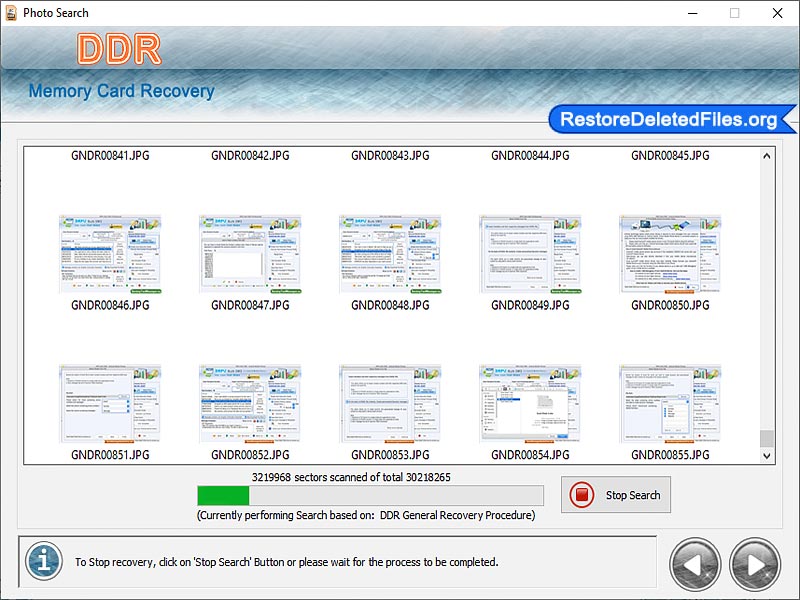800x600 pixels.
Task: Click the Stop Search button
Action: tap(615, 495)
